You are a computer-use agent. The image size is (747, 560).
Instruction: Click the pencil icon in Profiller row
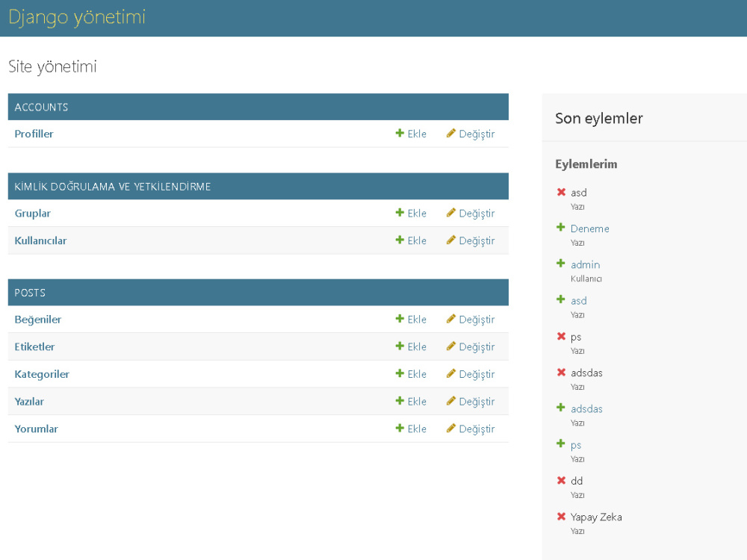click(x=450, y=134)
